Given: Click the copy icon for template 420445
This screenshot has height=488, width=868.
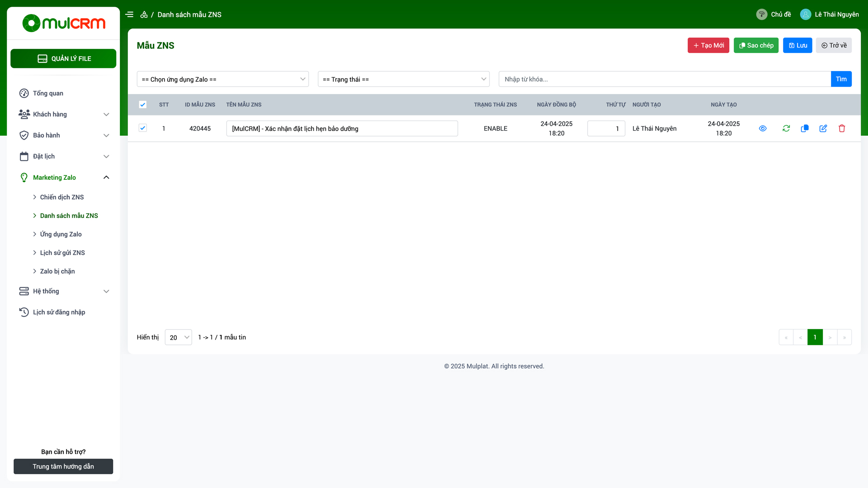Looking at the screenshot, I should (805, 128).
